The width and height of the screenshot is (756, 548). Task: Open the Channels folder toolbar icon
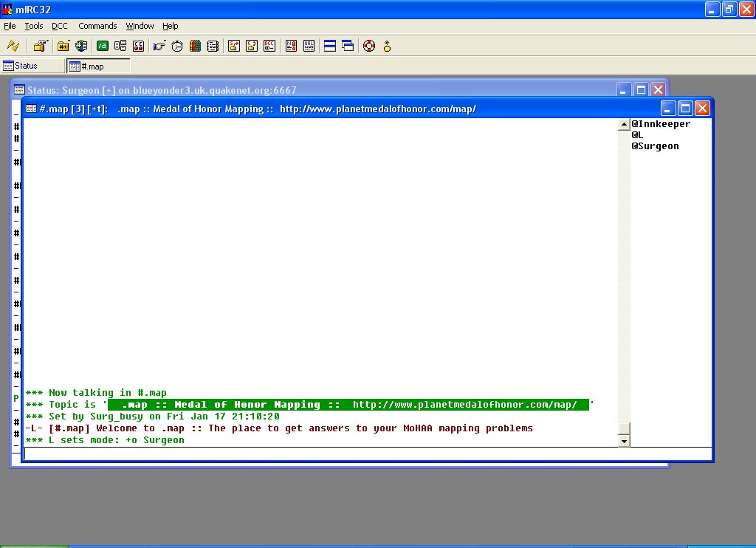pos(63,46)
